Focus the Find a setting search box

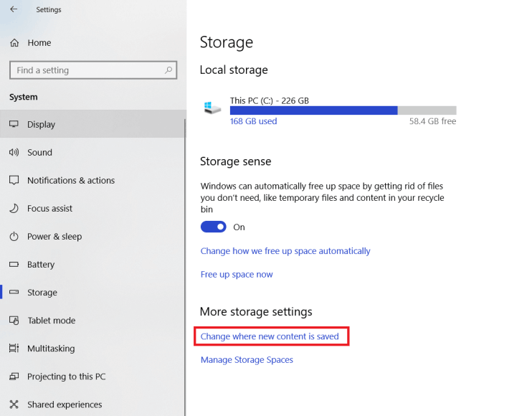tap(86, 70)
